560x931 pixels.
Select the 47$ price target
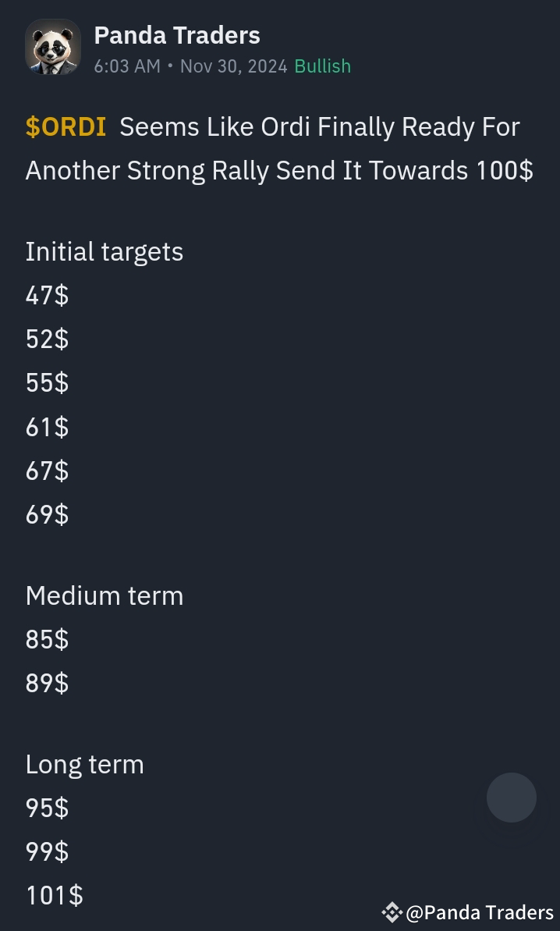(x=46, y=295)
